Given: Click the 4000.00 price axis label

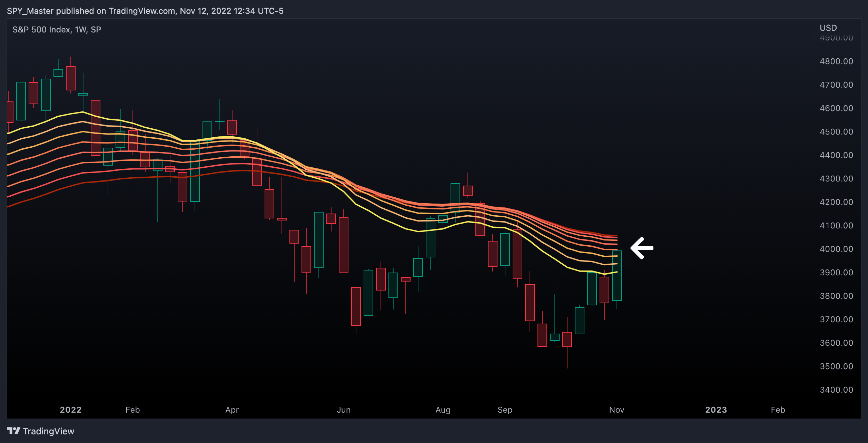Looking at the screenshot, I should coord(836,249).
